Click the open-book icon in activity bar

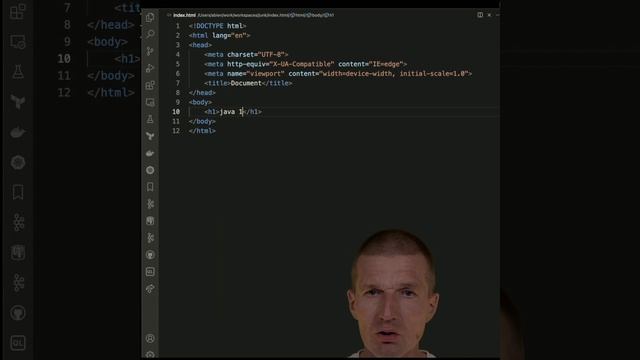(150, 221)
